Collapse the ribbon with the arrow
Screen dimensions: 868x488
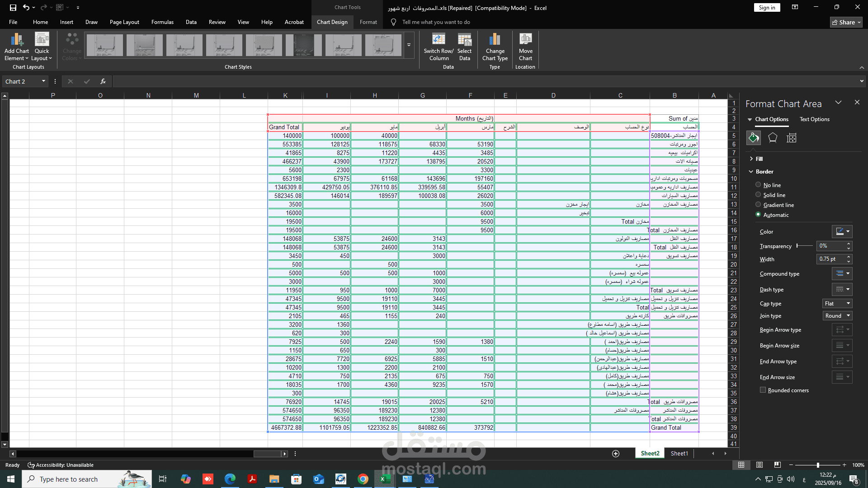pyautogui.click(x=862, y=67)
